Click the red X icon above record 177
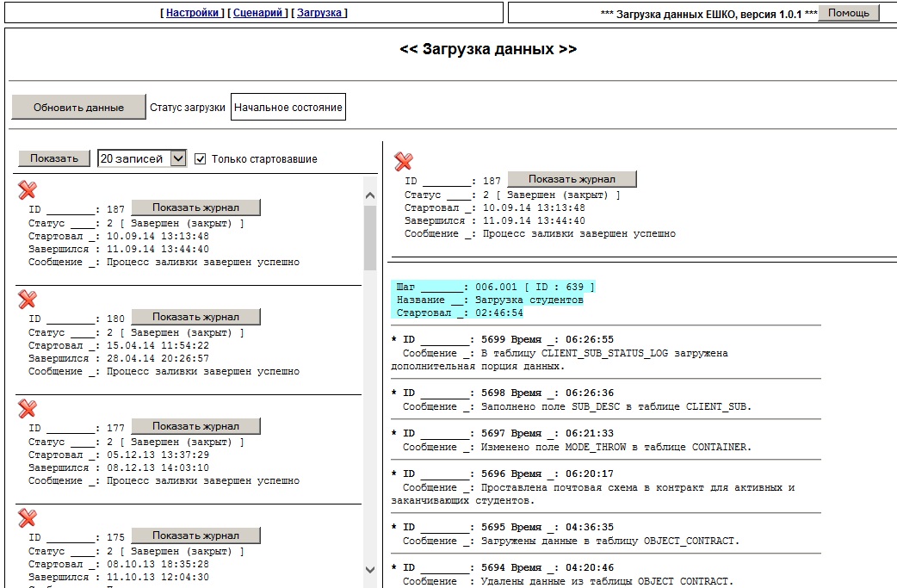This screenshot has height=588, width=897. [x=28, y=408]
